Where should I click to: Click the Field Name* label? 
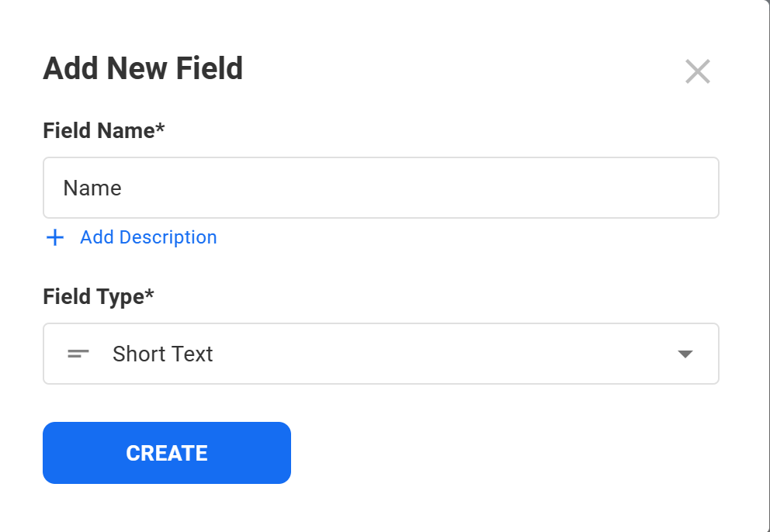[x=104, y=131]
